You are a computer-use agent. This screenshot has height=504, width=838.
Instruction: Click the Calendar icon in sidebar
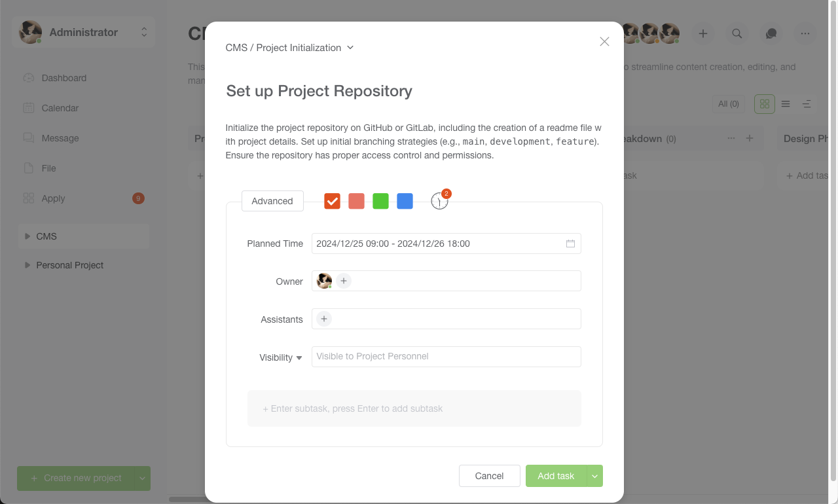coord(29,108)
